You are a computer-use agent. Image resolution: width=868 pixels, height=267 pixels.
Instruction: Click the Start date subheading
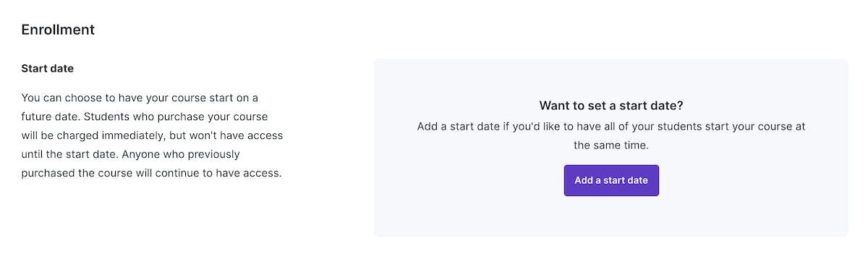tap(48, 69)
